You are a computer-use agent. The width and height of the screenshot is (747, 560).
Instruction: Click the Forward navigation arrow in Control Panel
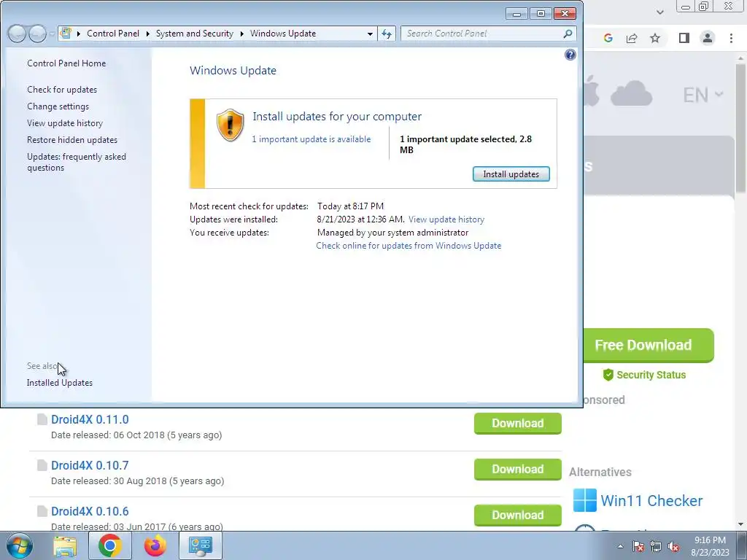click(x=37, y=34)
